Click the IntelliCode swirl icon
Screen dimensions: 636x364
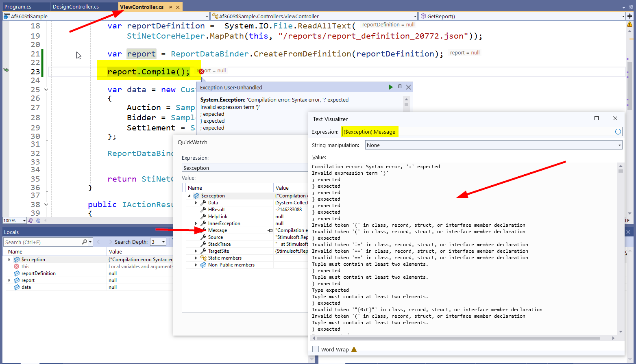click(38, 221)
